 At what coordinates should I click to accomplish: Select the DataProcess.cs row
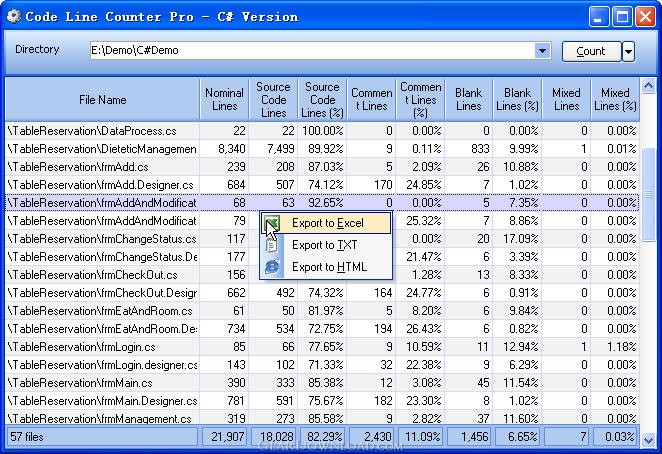(x=322, y=131)
